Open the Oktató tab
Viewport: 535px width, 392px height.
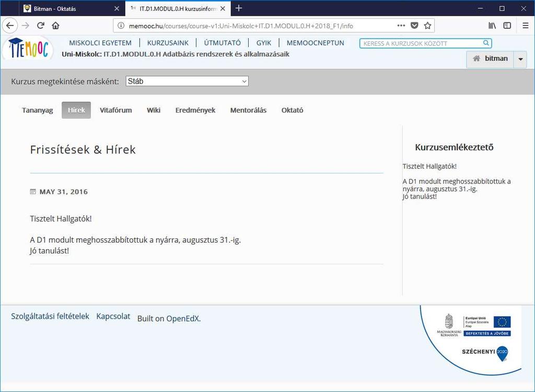click(x=292, y=110)
